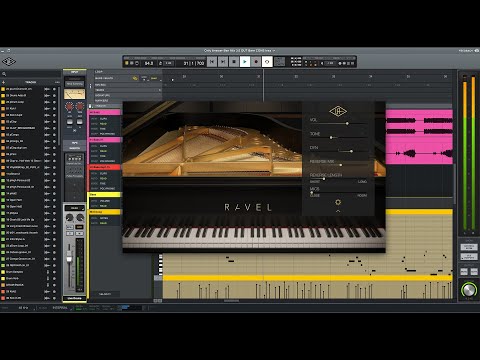Click the gray button directly under the INPUT selector

[75, 84]
